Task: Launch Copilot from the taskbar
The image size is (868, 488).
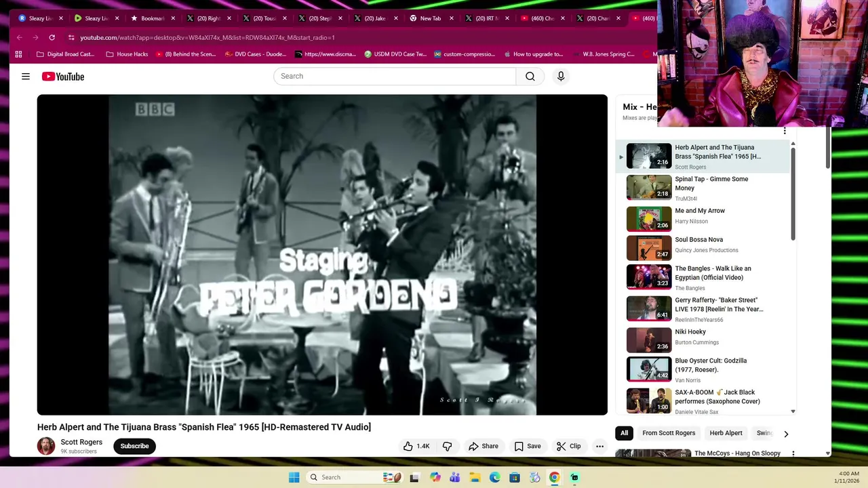Action: click(435, 477)
